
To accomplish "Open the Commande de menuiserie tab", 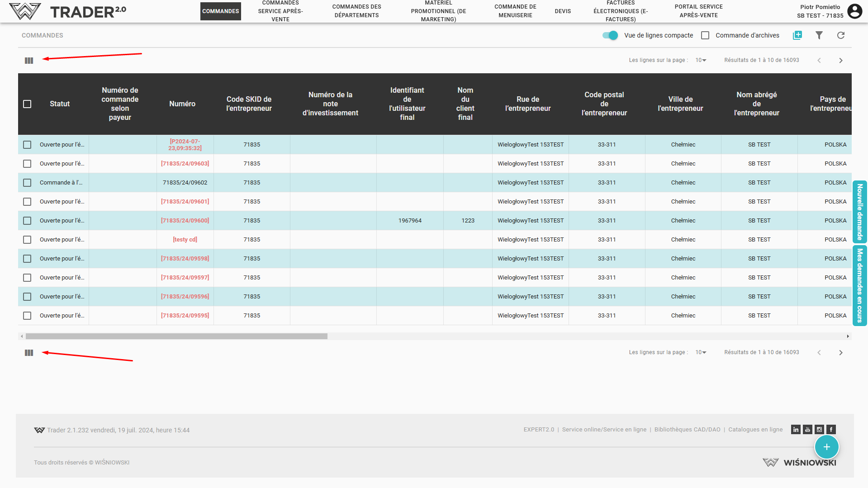I will (515, 11).
